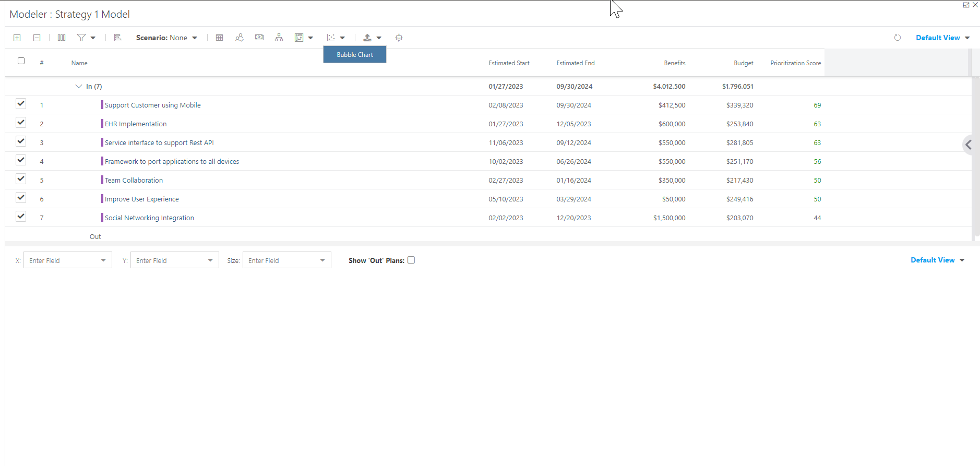
Task: Open the Size field dropdown
Action: 287,260
